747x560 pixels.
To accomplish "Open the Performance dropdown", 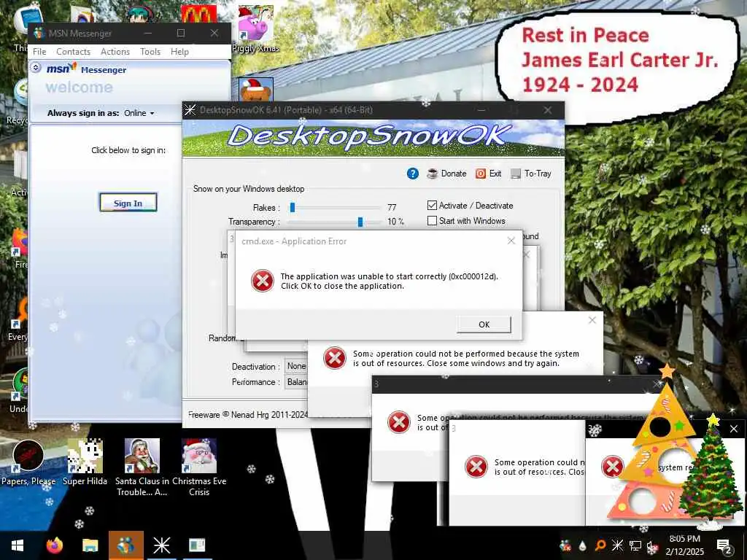I will coord(296,382).
